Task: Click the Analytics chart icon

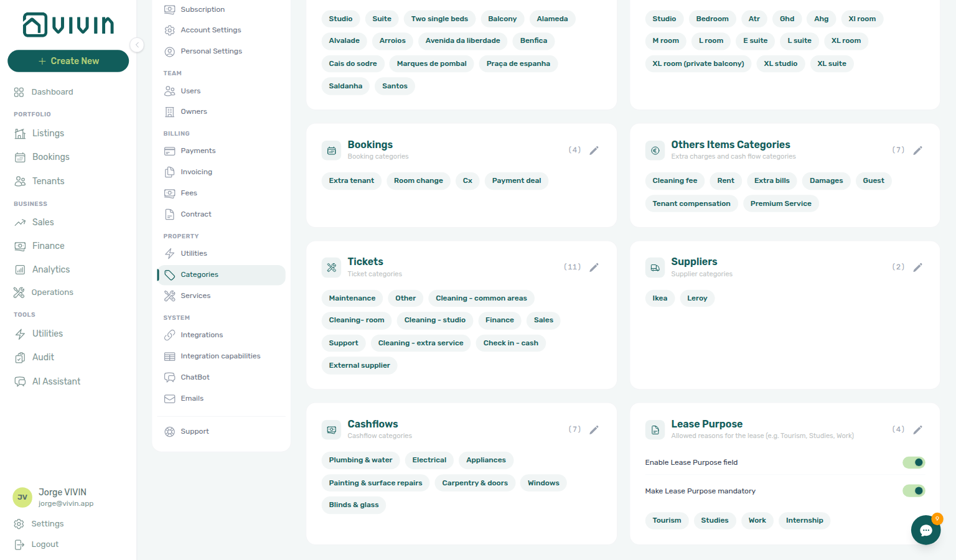Action: 20,269
